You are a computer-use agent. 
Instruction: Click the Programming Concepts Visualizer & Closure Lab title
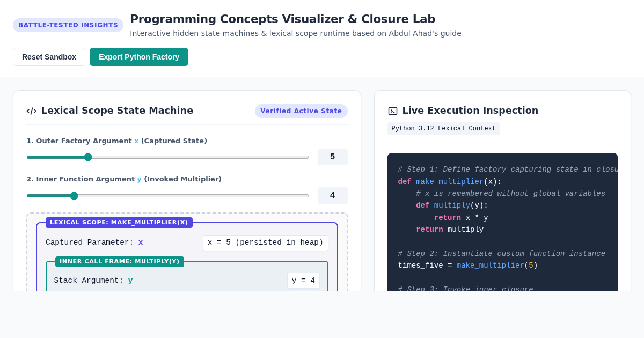283,19
